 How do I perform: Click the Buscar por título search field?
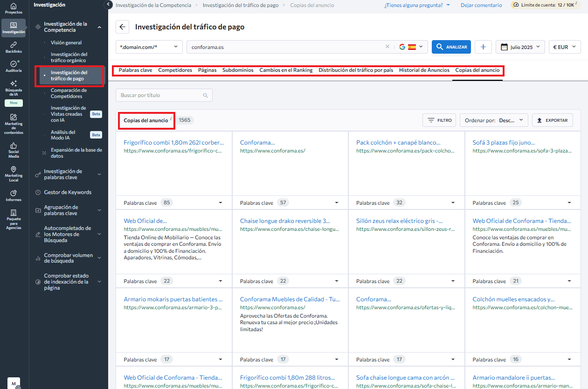click(164, 95)
